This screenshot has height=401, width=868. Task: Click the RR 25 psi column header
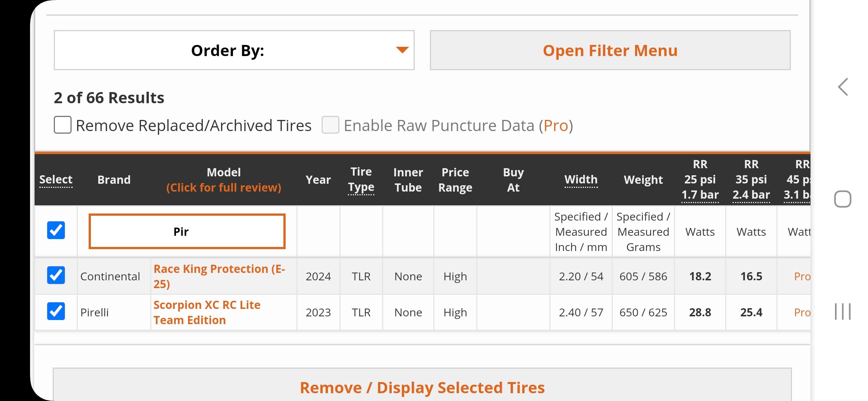[700, 179]
